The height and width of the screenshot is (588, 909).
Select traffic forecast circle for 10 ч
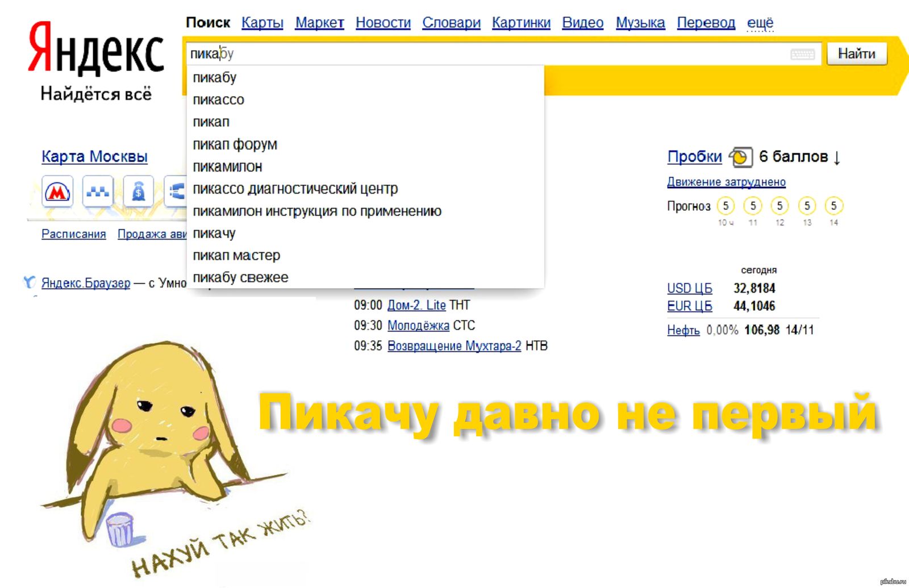725,206
